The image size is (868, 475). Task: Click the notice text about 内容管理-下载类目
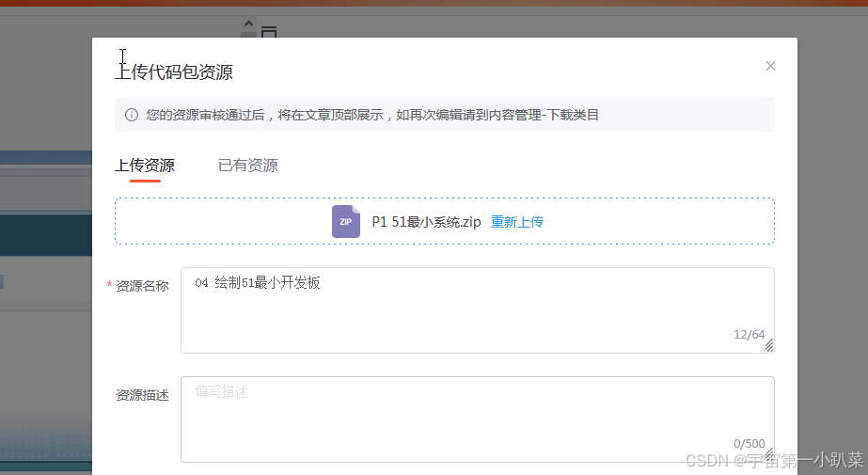click(x=372, y=115)
